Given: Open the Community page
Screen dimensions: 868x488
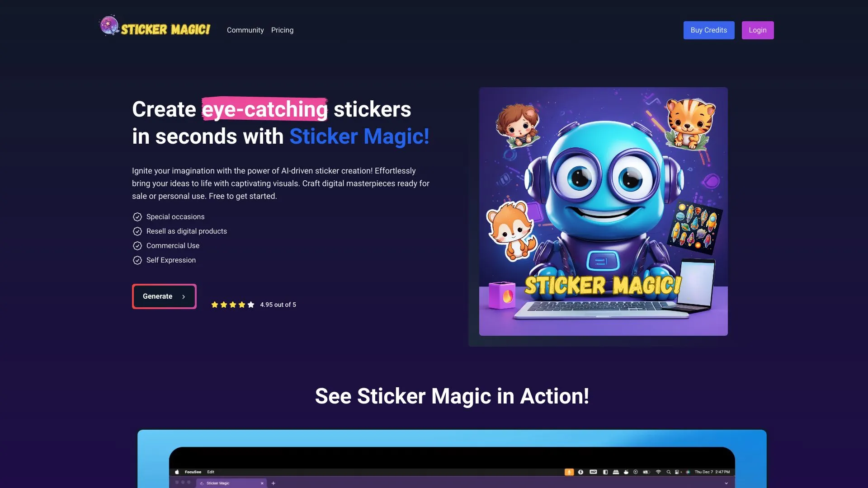Looking at the screenshot, I should (x=245, y=30).
